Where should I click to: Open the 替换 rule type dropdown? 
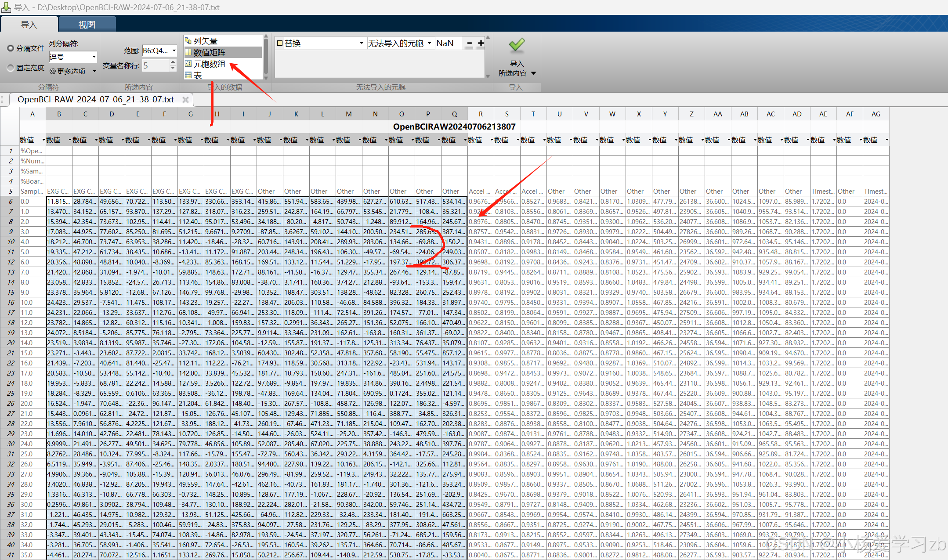point(361,43)
